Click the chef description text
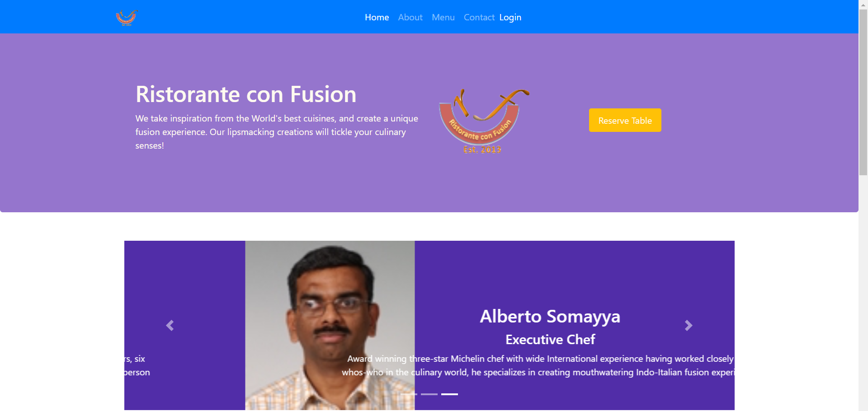 538,365
